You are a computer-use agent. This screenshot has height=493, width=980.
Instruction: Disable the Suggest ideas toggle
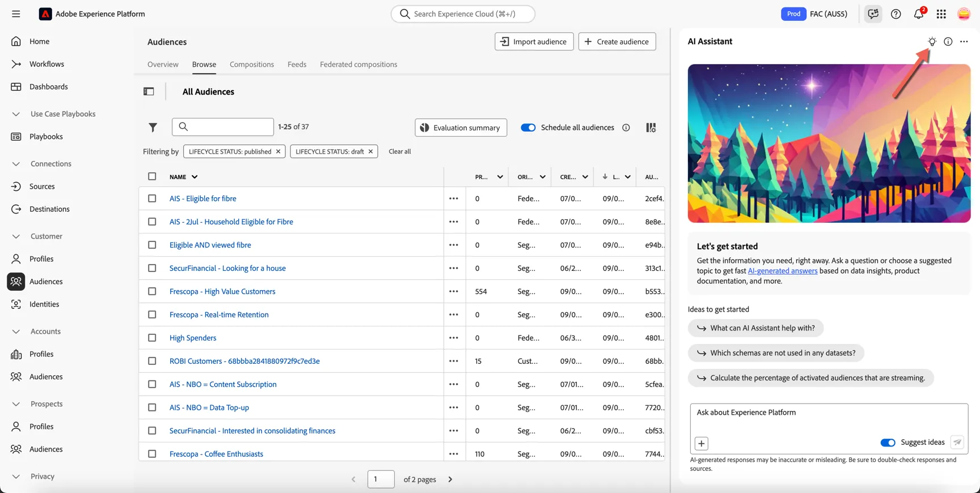pyautogui.click(x=888, y=443)
